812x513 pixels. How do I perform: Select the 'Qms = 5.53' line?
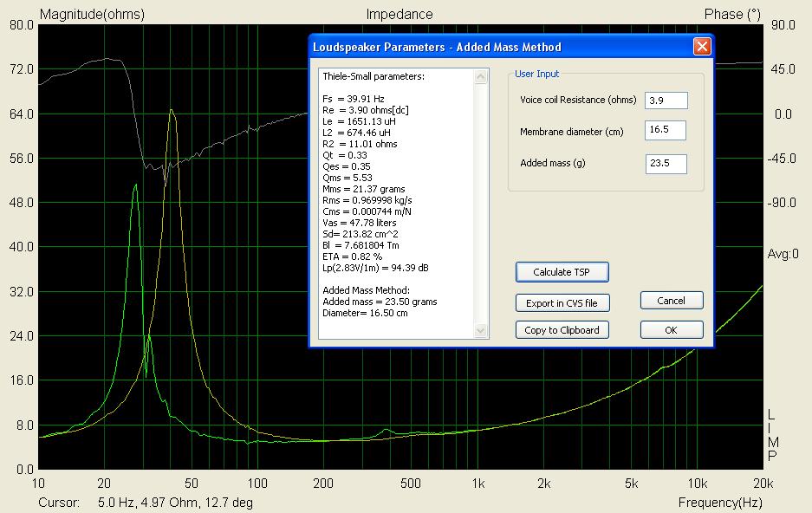348,178
